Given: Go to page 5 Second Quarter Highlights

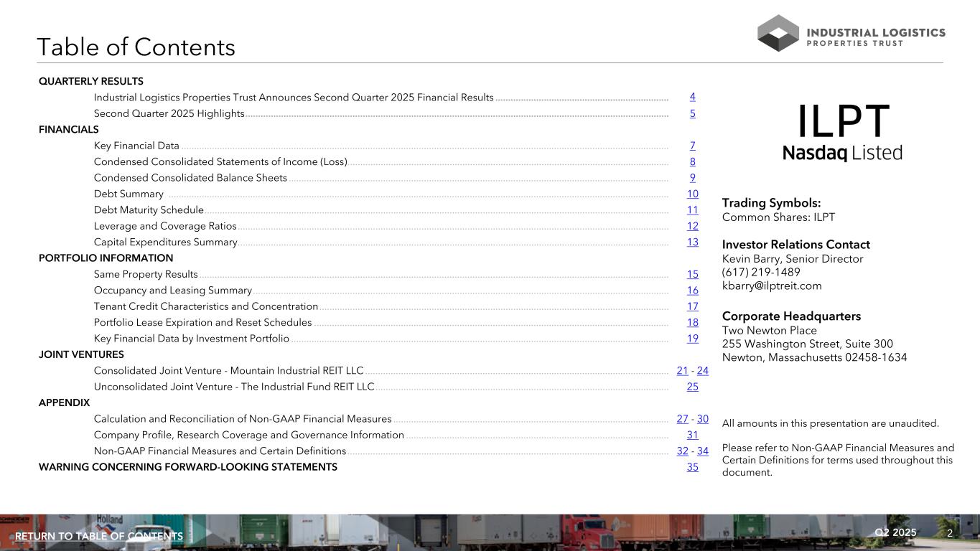Looking at the screenshot, I should (692, 113).
